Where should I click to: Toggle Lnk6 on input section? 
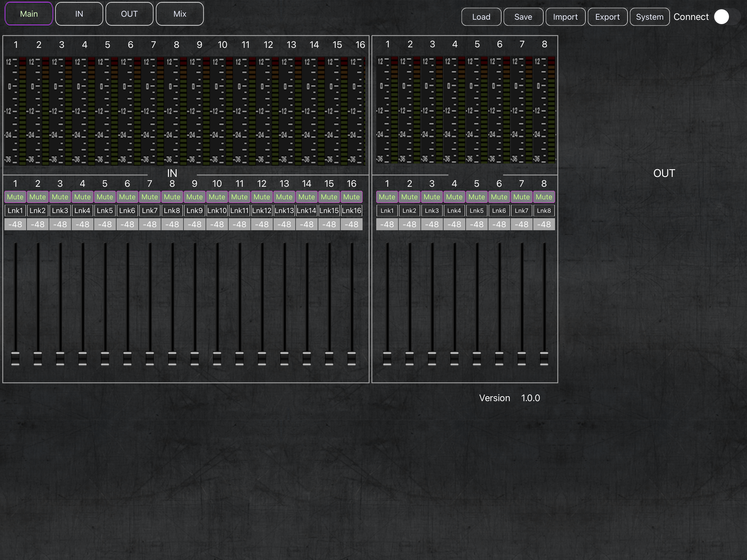pyautogui.click(x=127, y=211)
